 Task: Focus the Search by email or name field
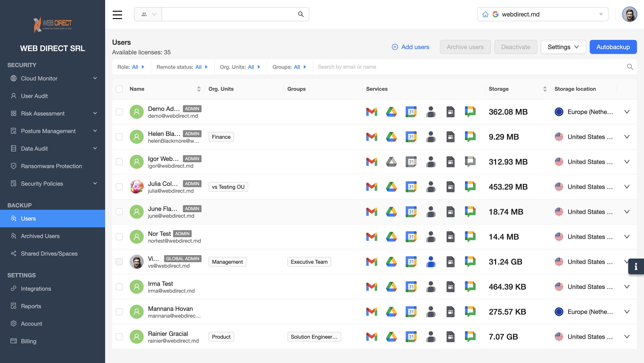pos(470,67)
